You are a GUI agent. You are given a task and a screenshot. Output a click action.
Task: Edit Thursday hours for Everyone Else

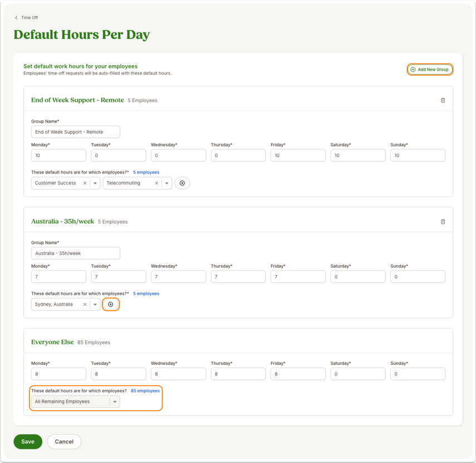[238, 374]
